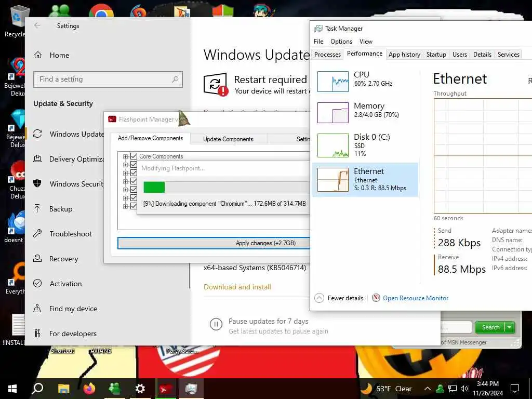Select the Ethernet performance graph item
The image size is (532, 399).
point(365,179)
